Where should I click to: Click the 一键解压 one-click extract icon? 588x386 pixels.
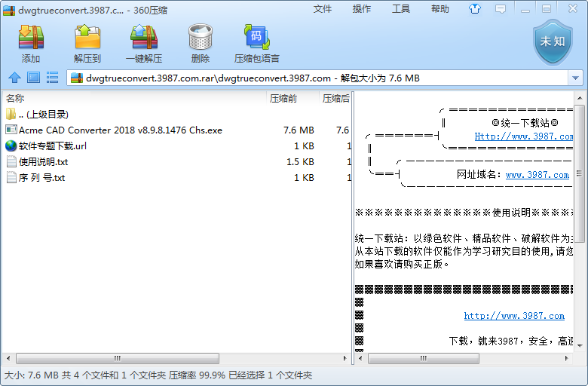[144, 38]
